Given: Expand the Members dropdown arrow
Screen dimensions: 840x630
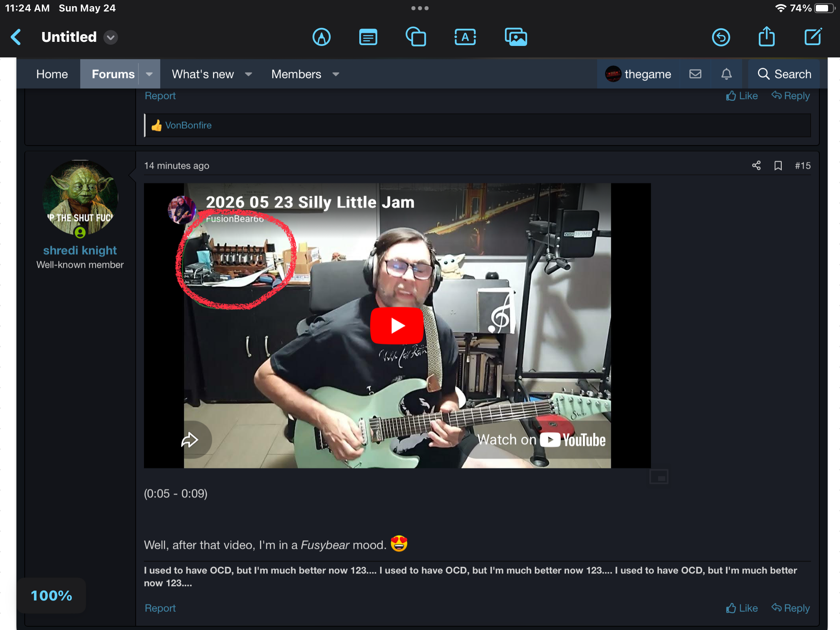Looking at the screenshot, I should point(336,74).
